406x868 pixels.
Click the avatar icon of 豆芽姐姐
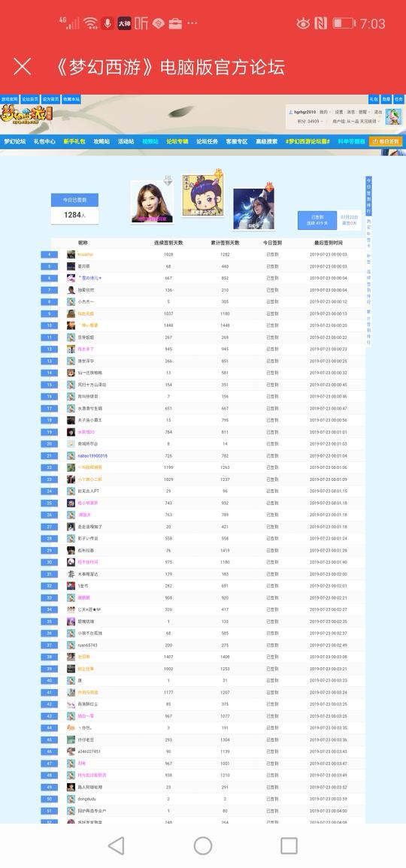pos(71,337)
